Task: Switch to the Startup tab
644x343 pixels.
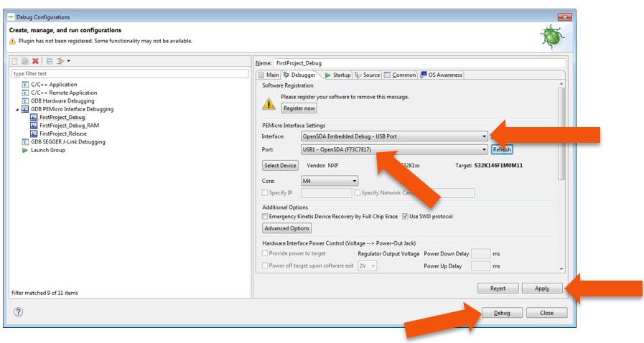Action: tap(337, 75)
